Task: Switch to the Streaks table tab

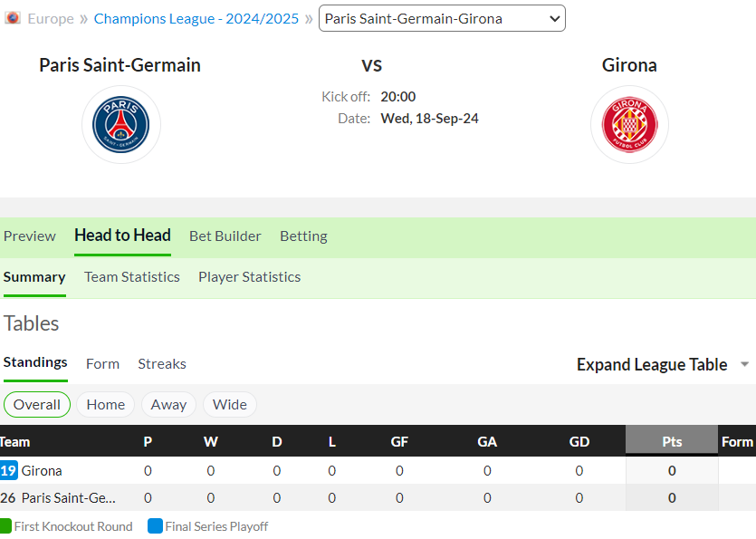Action: (x=162, y=364)
